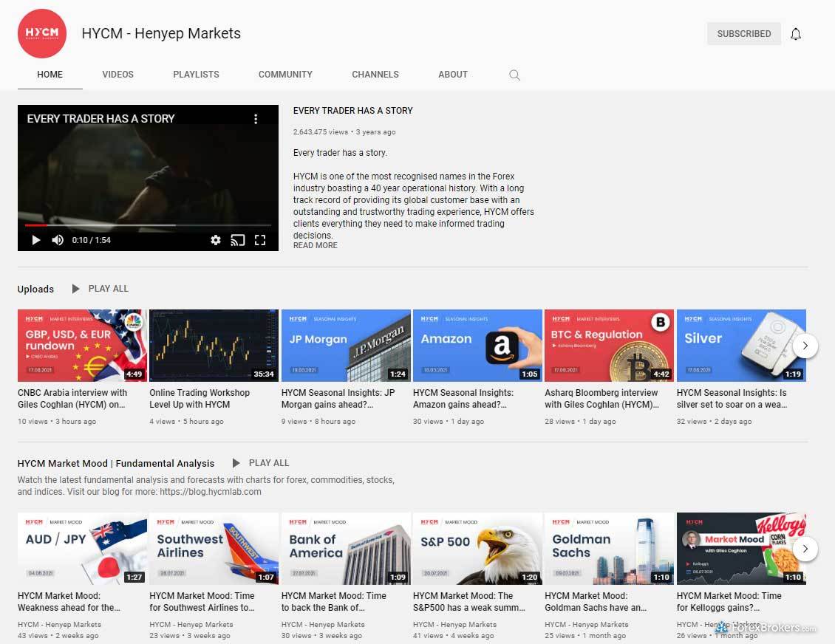Screen dimensions: 835x644
Task: Open title Time for Southwest Airlines to
Action: [x=202, y=602]
